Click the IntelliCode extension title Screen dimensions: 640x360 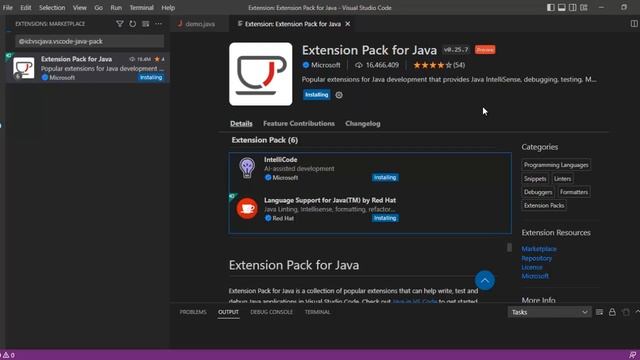[x=280, y=160]
